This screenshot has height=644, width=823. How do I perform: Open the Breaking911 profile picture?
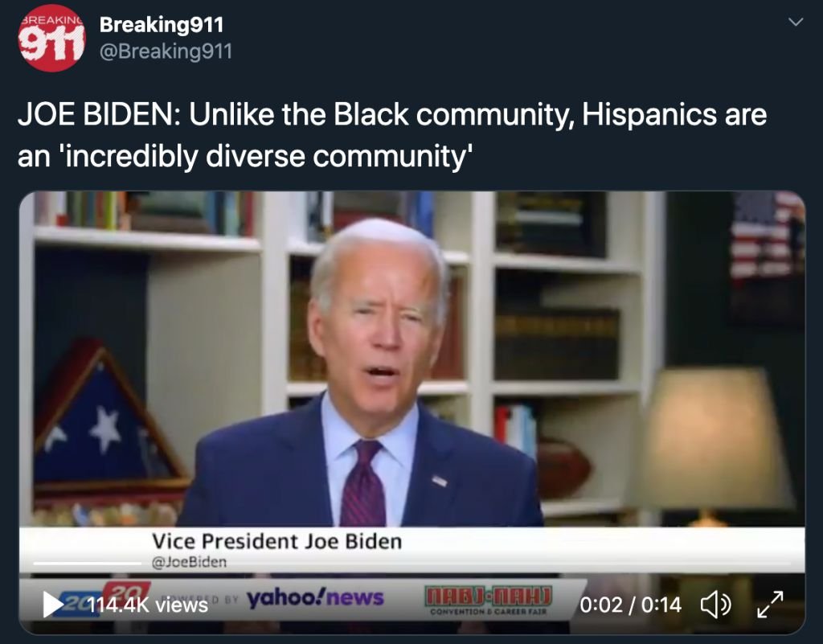tap(51, 38)
